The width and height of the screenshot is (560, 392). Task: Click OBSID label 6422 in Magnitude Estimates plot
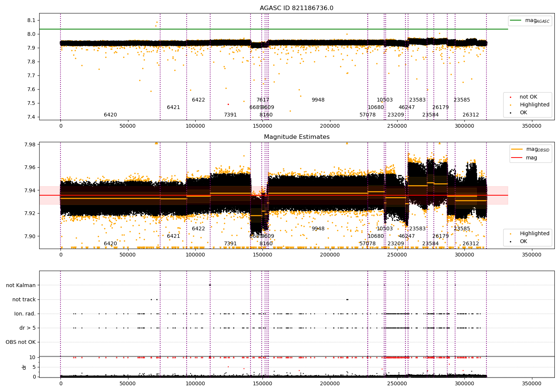(198, 229)
